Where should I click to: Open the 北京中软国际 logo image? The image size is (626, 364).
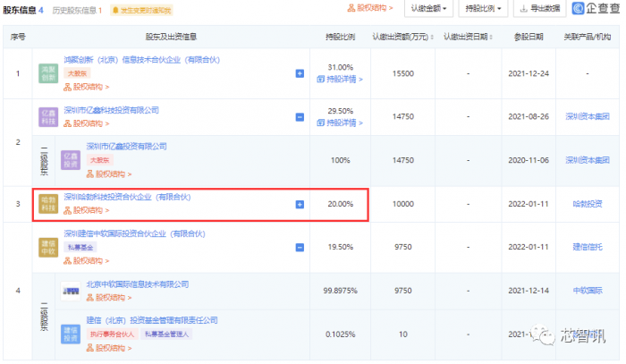click(x=71, y=291)
